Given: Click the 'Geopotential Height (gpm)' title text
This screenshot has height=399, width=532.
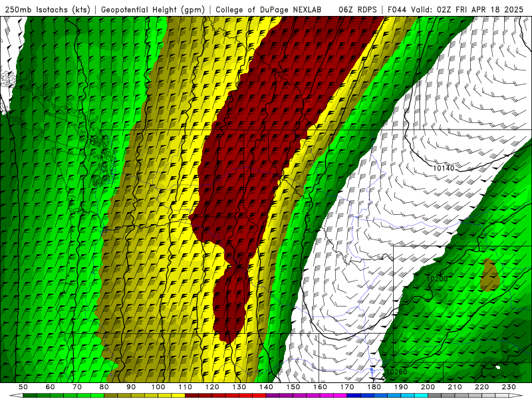Looking at the screenshot, I should (153, 9).
